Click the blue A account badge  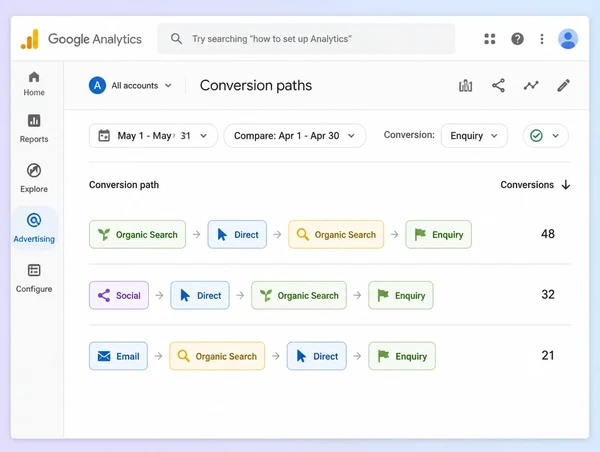[x=97, y=85]
